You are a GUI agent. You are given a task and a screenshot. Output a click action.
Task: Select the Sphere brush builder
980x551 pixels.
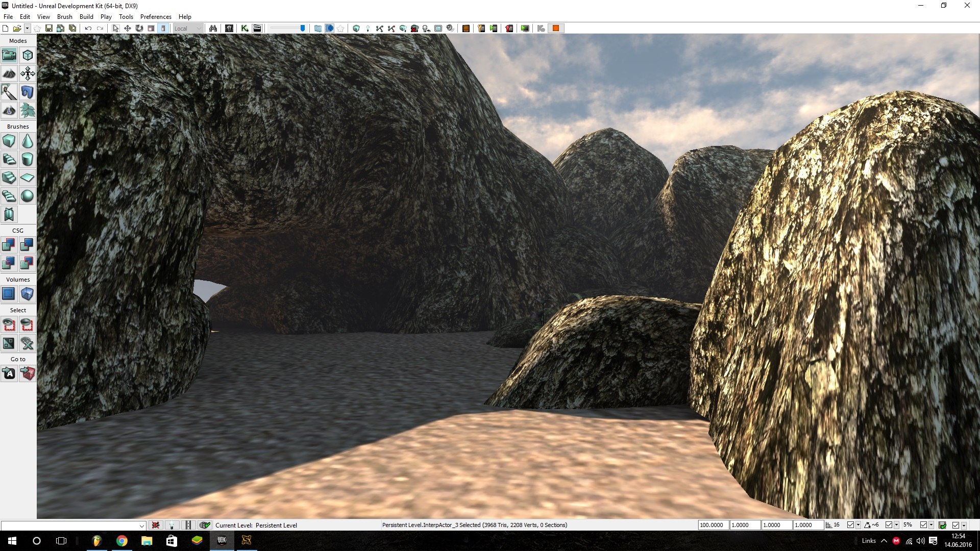click(27, 196)
